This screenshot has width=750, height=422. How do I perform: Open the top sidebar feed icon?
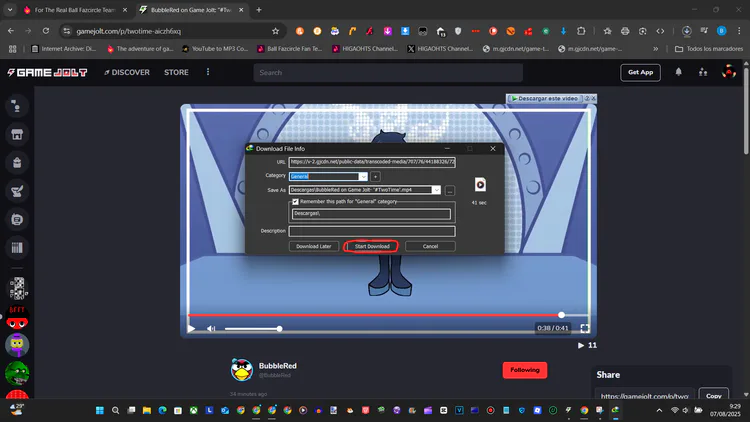[17, 106]
